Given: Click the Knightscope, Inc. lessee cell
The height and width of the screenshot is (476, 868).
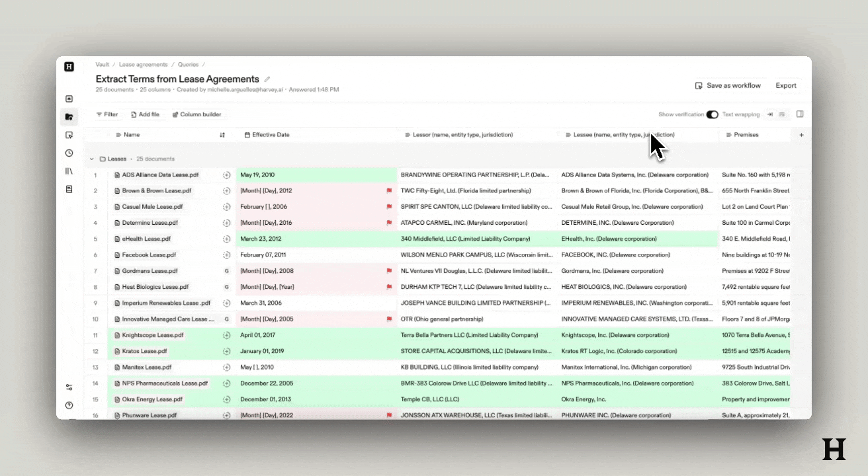Looking at the screenshot, I should (x=638, y=335).
